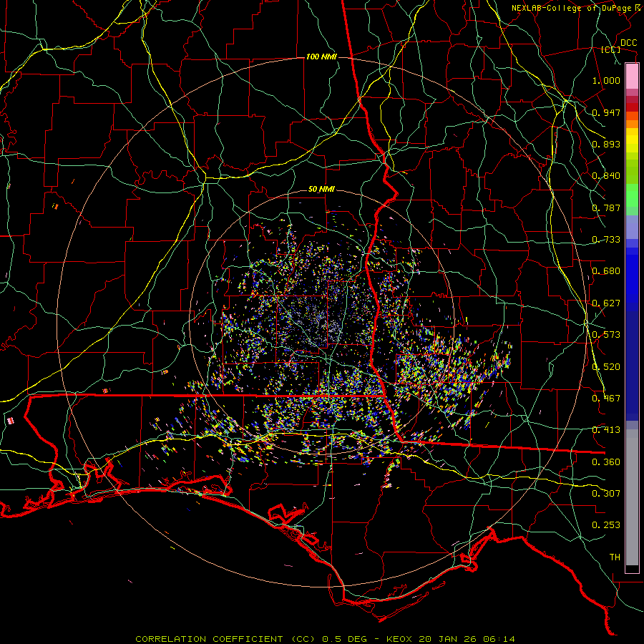Click the 0.840 scale value
Image resolution: width=644 pixels, height=644 pixels.
606,176
